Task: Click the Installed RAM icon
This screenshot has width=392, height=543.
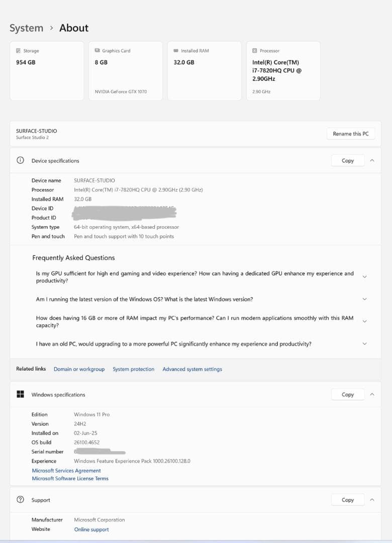Action: (176, 50)
